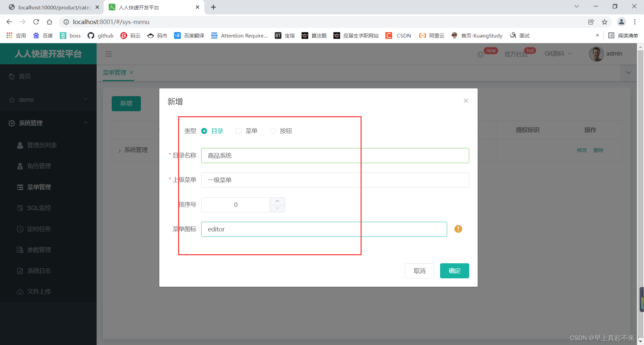
Task: Click the 首页 home icon
Action: tap(11, 76)
